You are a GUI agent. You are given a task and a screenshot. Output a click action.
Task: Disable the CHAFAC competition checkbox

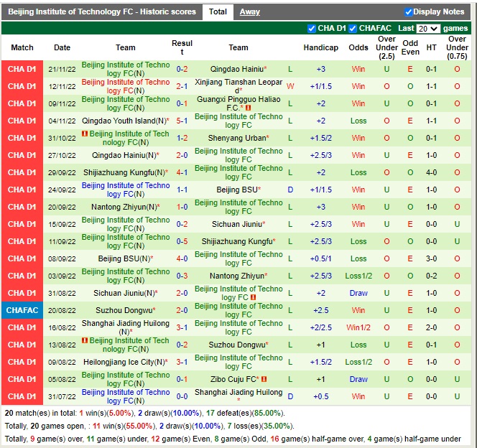(353, 29)
